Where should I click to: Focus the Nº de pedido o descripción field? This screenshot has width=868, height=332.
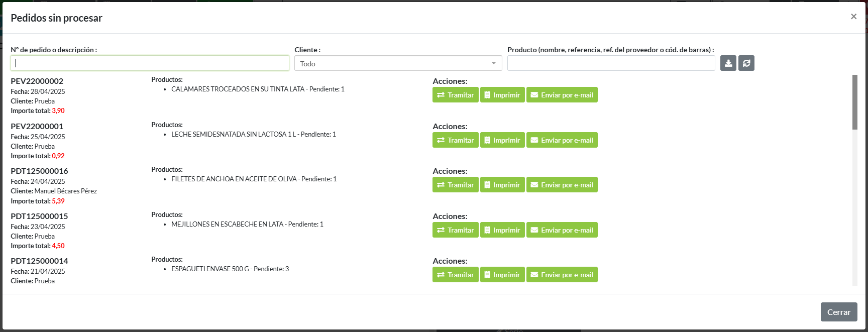tap(150, 63)
